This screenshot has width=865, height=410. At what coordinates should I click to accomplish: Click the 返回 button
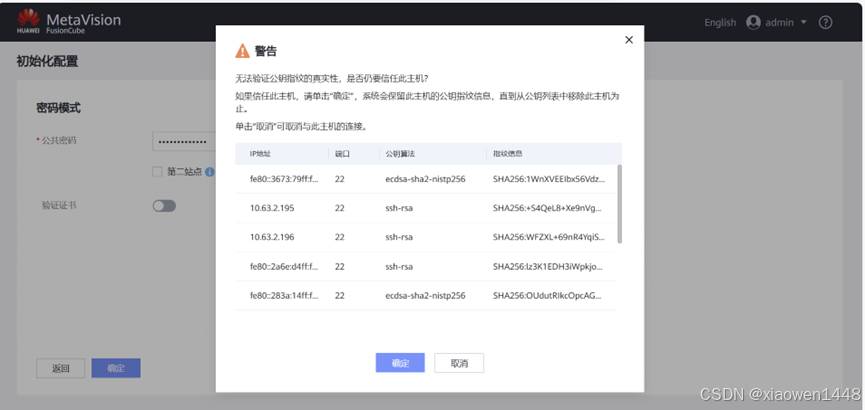coord(61,368)
